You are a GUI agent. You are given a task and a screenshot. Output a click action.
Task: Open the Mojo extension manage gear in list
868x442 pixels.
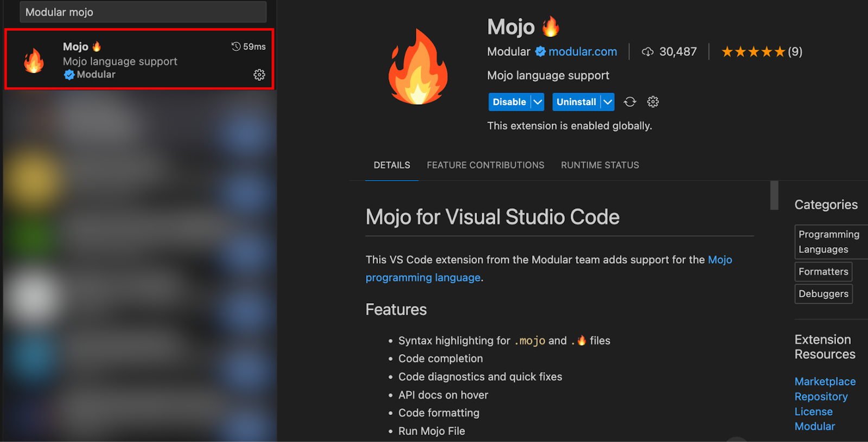(x=259, y=75)
